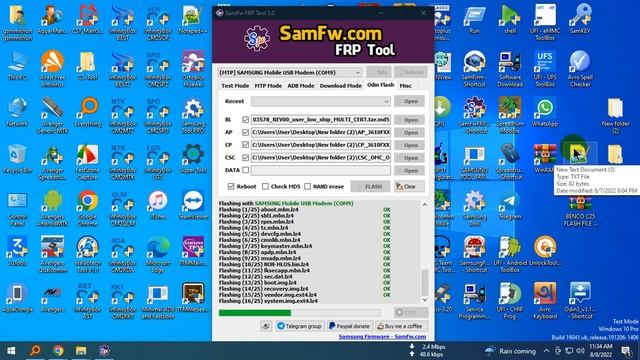
Task: Open the SamFirm - Shortcut desktop icon
Action: pyautogui.click(x=474, y=69)
